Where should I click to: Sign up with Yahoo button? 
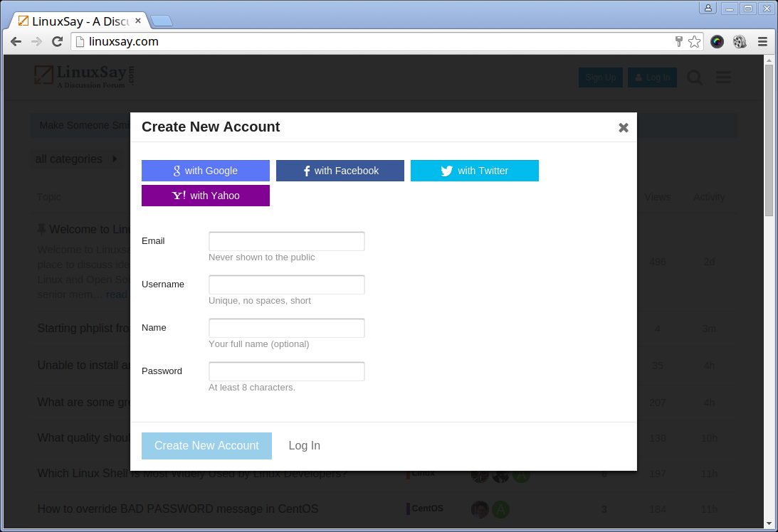(x=206, y=196)
